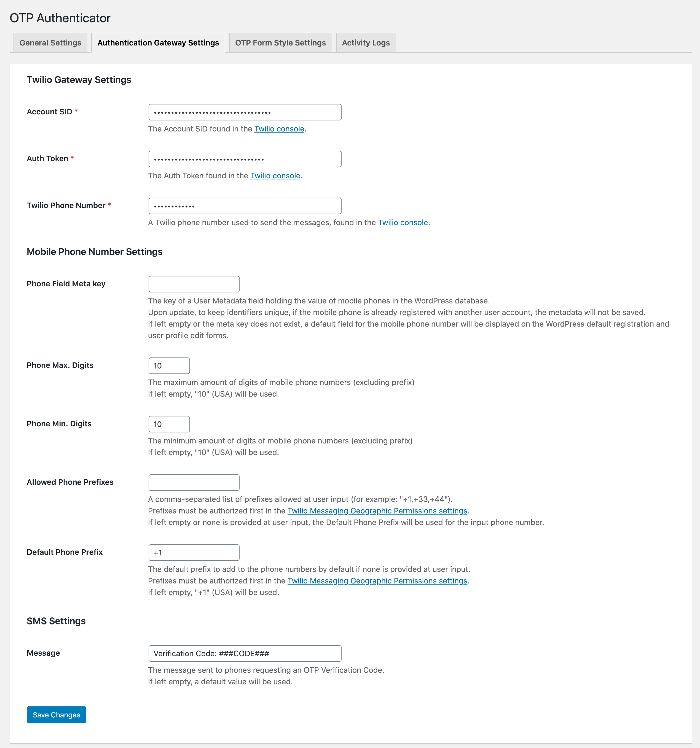This screenshot has width=700, height=748.
Task: Click the SMS Message text field
Action: coord(245,653)
